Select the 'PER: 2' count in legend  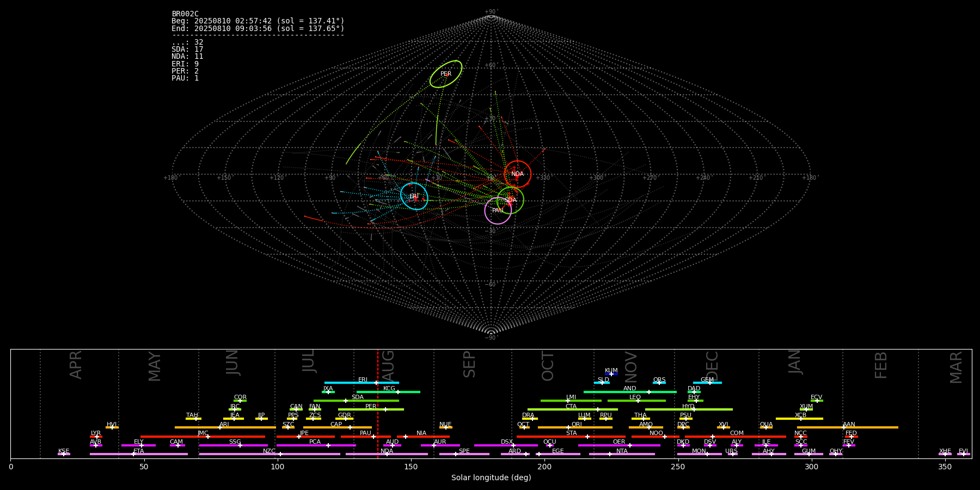tap(185, 71)
